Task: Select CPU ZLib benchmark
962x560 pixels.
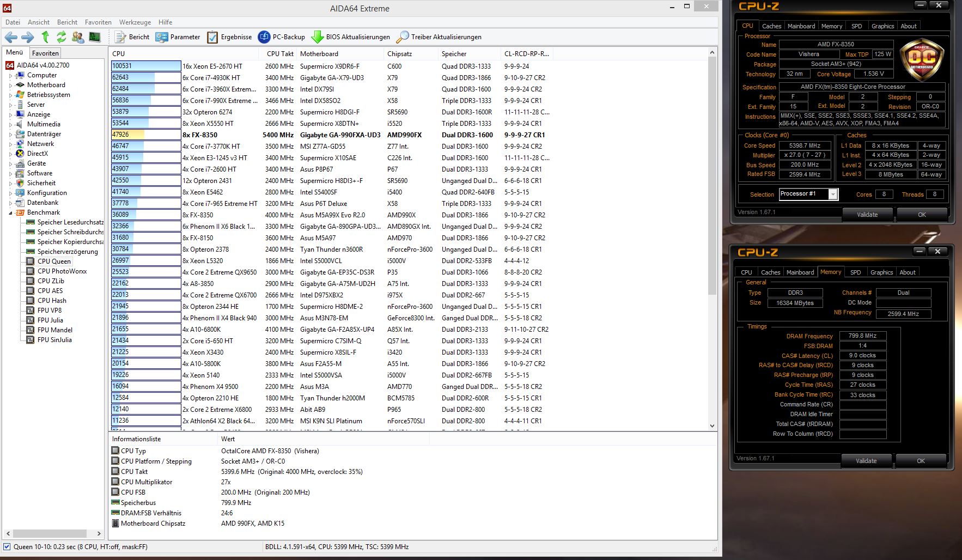Action: (x=51, y=281)
